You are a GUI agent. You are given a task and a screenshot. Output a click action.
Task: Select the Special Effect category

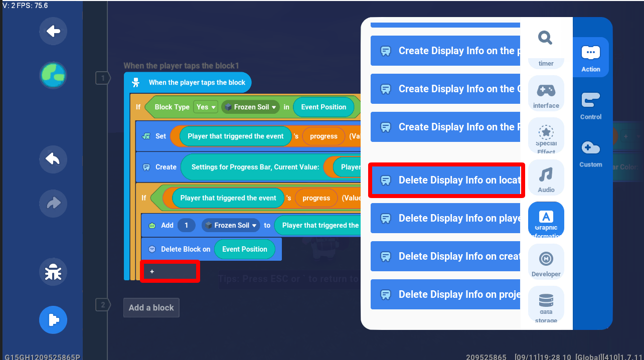tap(546, 135)
